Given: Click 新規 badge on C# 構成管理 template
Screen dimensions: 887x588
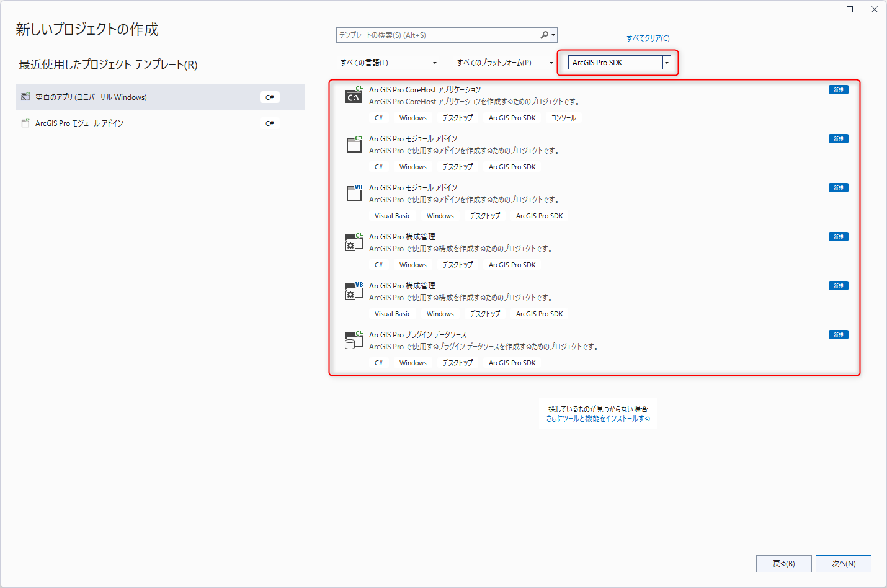Looking at the screenshot, I should click(839, 237).
